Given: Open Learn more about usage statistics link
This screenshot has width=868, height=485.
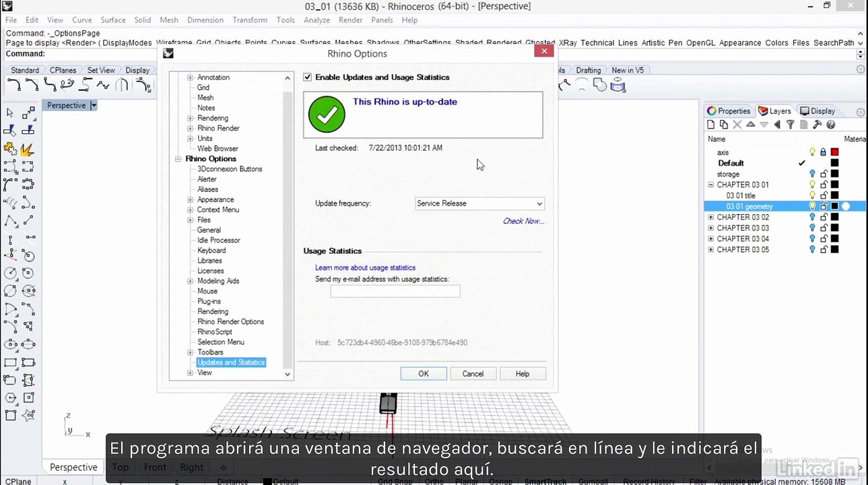Looking at the screenshot, I should 366,268.
